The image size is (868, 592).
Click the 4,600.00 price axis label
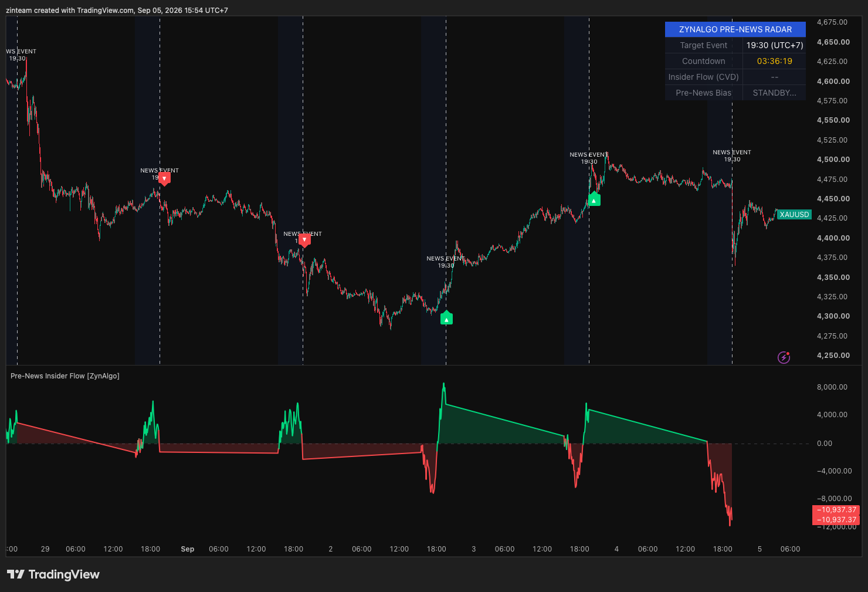coord(833,82)
